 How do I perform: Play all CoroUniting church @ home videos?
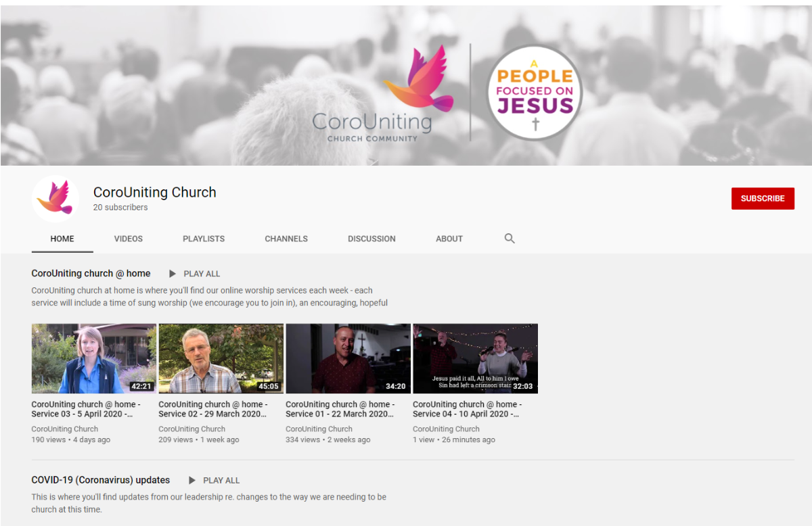tap(194, 274)
